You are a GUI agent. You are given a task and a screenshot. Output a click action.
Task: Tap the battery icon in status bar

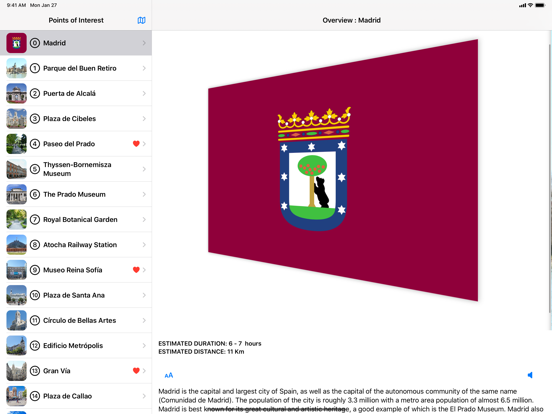tap(540, 5)
